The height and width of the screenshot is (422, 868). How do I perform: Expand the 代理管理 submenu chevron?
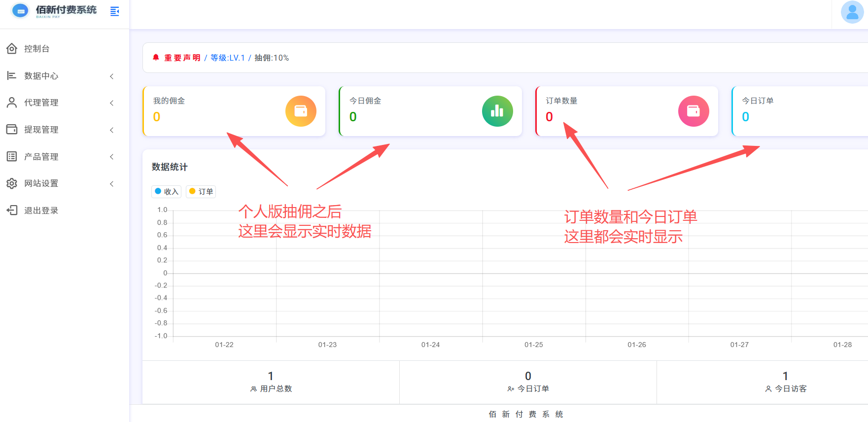pos(112,103)
